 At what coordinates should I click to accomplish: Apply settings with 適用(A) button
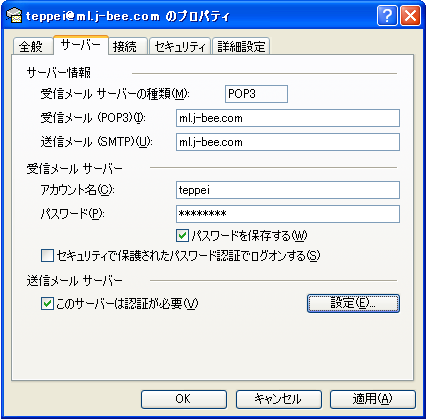click(x=373, y=399)
